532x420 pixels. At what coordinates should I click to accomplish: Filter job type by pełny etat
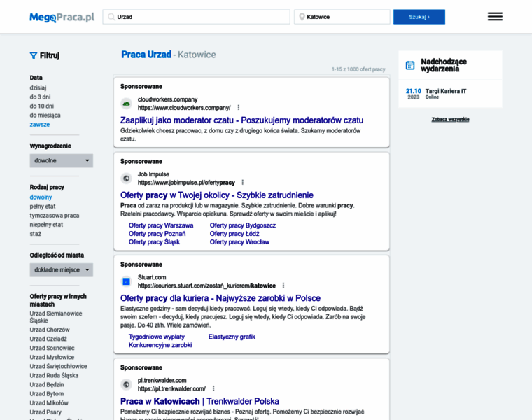pos(43,206)
